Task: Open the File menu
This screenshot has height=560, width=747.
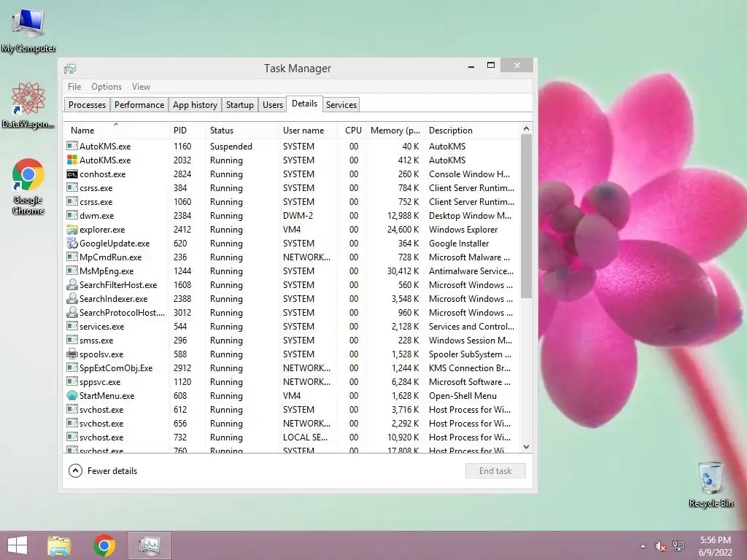Action: click(x=74, y=87)
